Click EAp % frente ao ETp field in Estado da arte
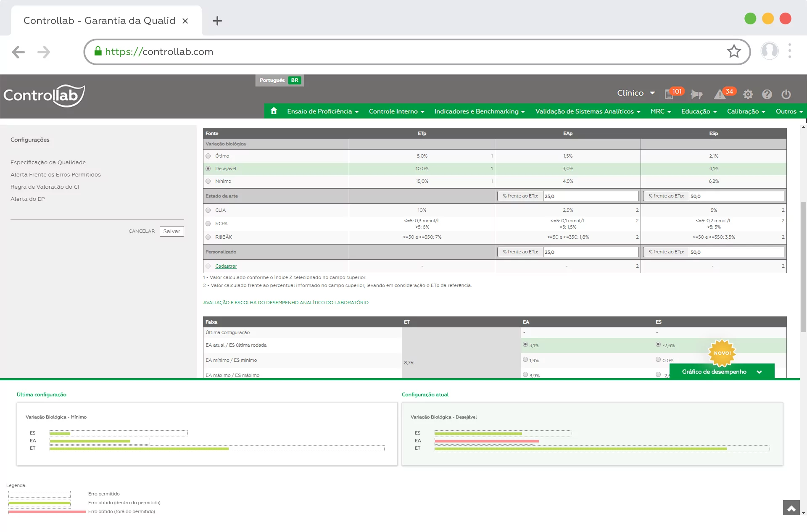Image resolution: width=807 pixels, height=532 pixels. 590,196
